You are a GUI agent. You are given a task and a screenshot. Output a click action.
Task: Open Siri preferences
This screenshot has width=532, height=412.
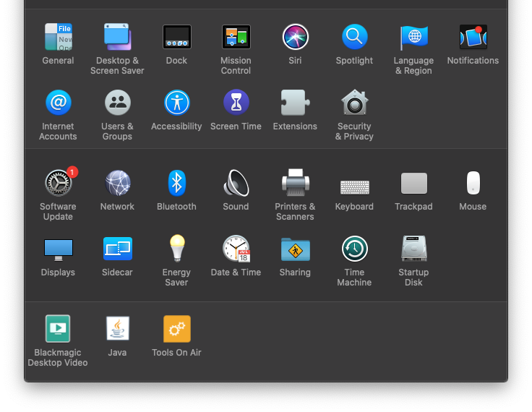click(x=295, y=37)
